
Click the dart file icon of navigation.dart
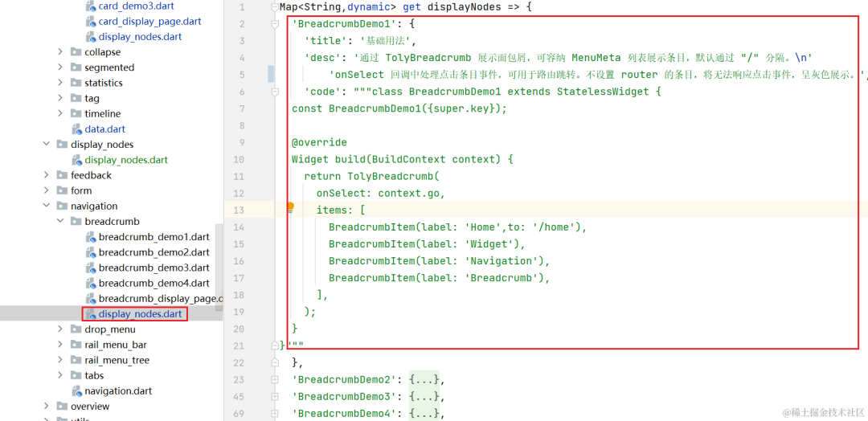(x=76, y=391)
